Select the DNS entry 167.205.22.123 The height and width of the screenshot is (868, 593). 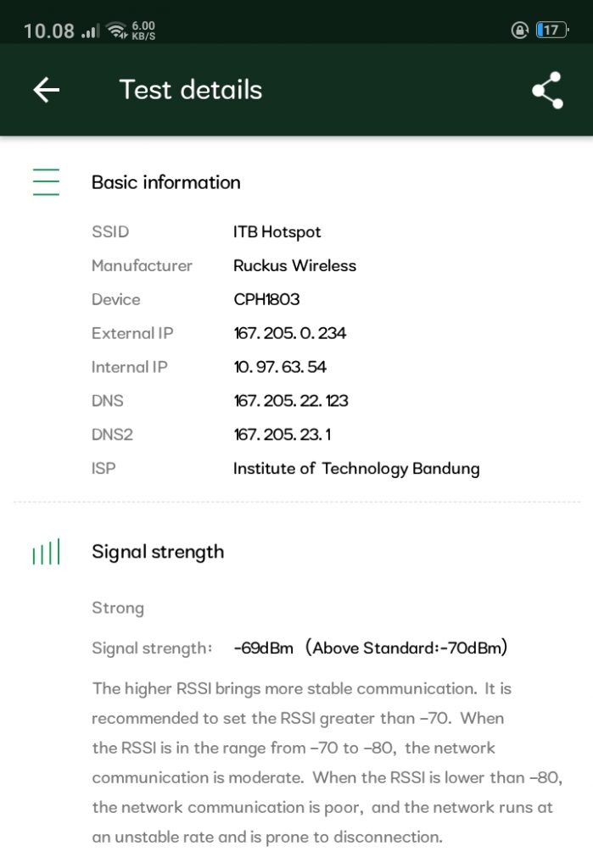[292, 401]
